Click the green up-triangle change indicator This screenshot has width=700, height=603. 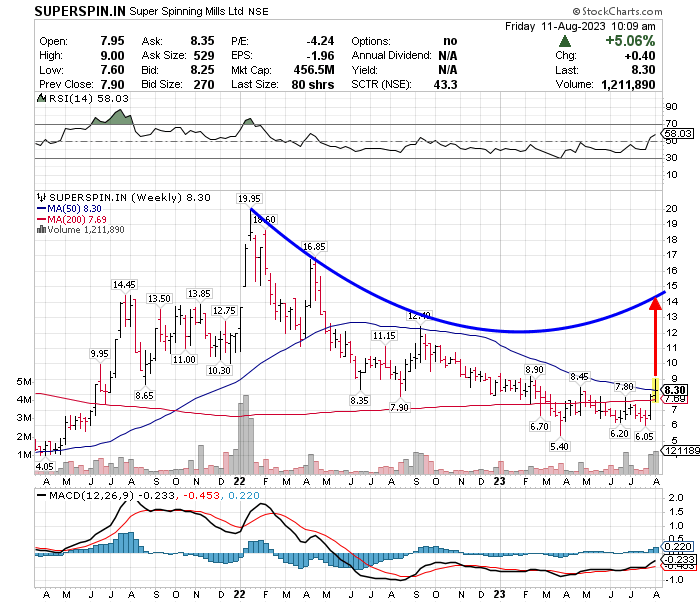[565, 42]
